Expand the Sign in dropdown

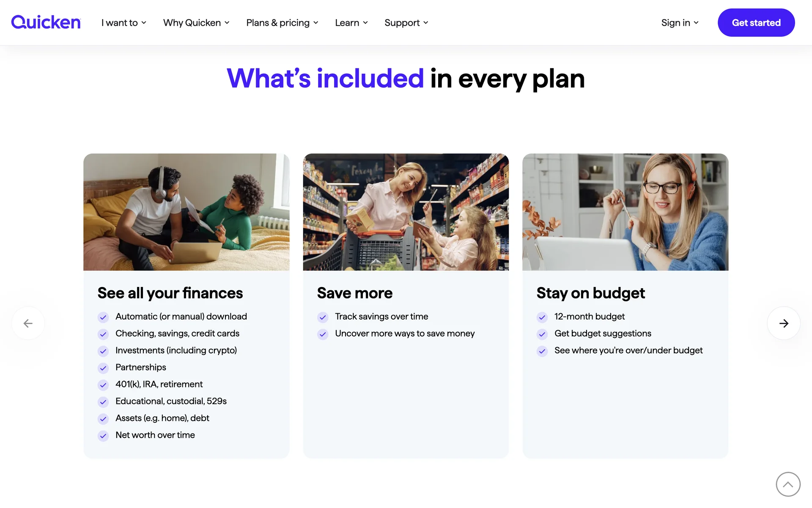[680, 23]
